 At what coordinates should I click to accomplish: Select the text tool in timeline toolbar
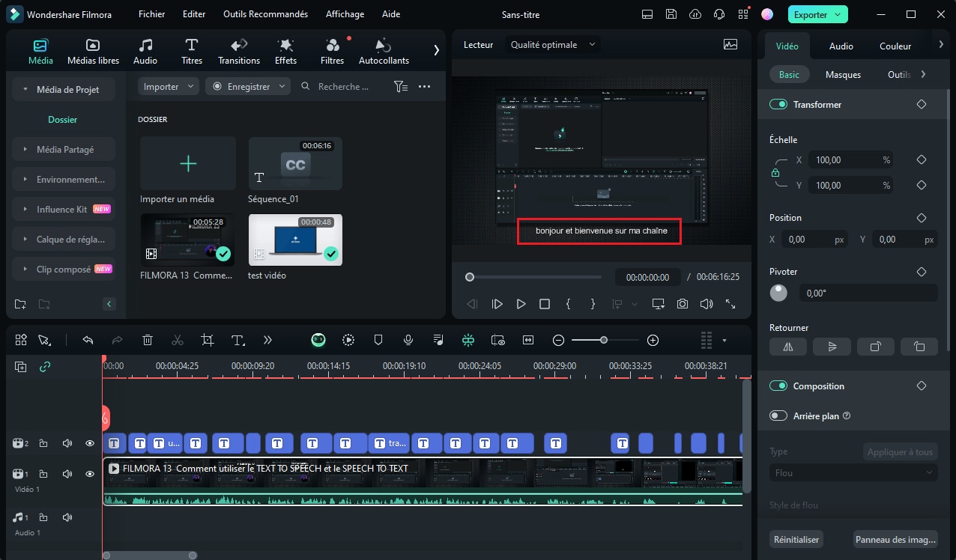pyautogui.click(x=238, y=340)
